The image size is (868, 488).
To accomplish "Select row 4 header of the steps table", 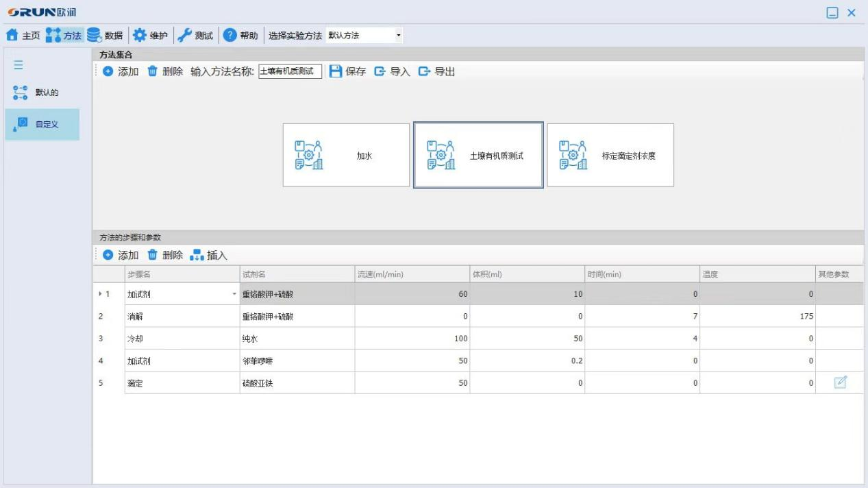I will click(x=109, y=360).
